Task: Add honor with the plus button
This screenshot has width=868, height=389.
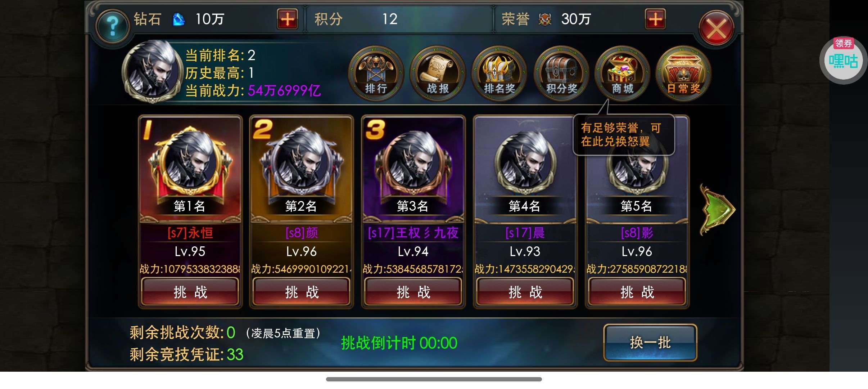Action: click(655, 19)
